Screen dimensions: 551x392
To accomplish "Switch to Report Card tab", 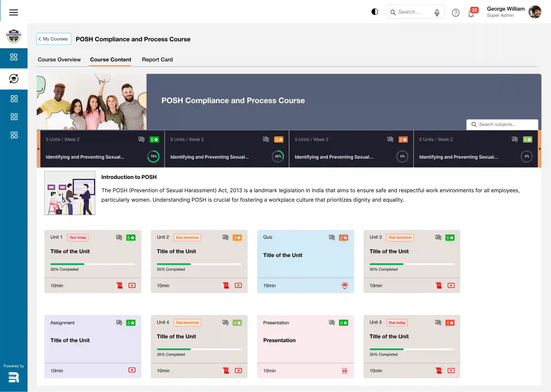I will pos(157,59).
